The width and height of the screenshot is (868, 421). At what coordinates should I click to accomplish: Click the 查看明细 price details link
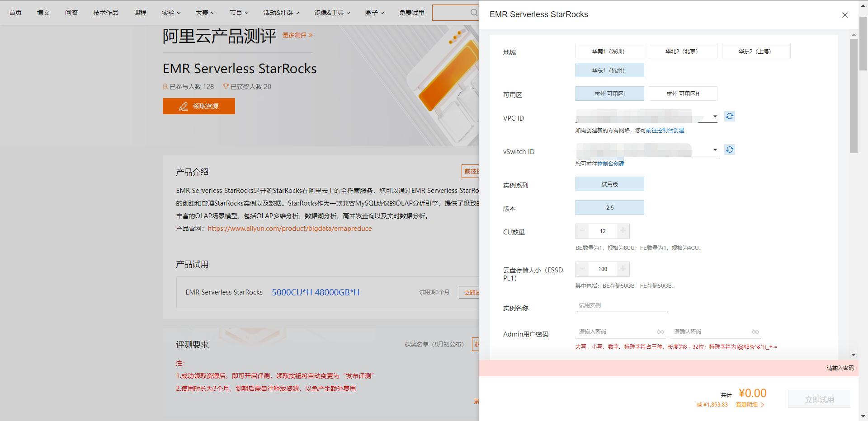pos(749,405)
